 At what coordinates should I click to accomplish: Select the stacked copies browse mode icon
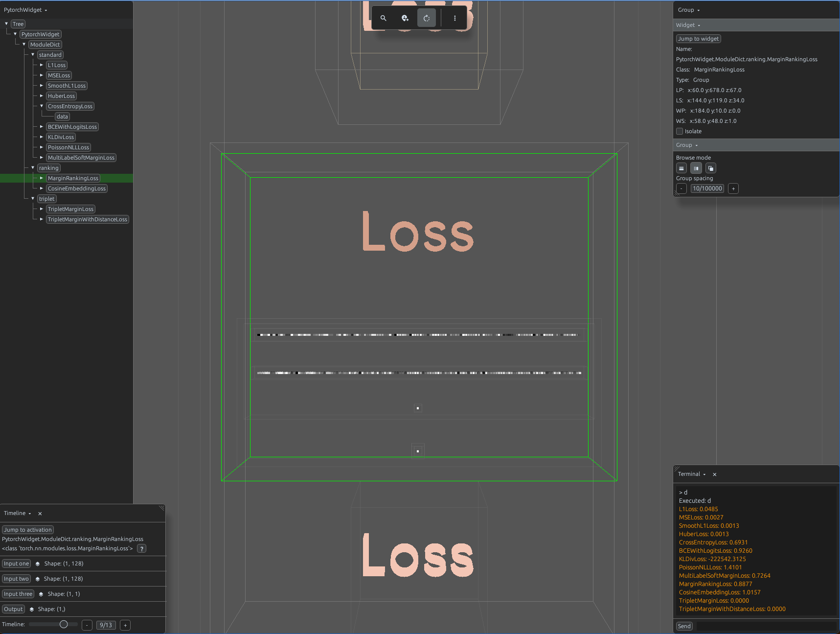[711, 168]
